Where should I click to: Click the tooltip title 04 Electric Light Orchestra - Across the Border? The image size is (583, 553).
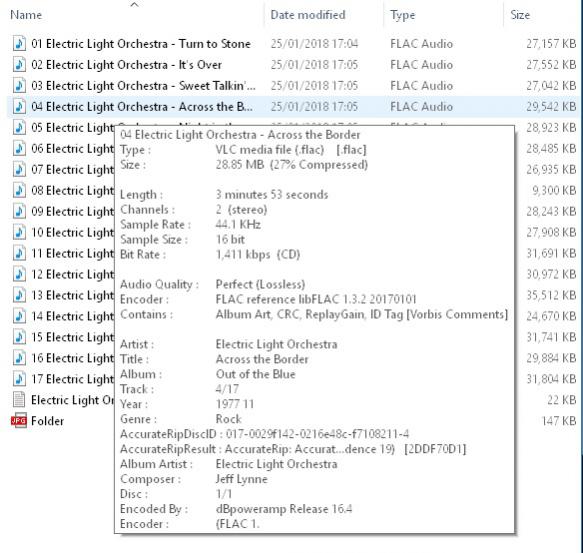(240, 135)
